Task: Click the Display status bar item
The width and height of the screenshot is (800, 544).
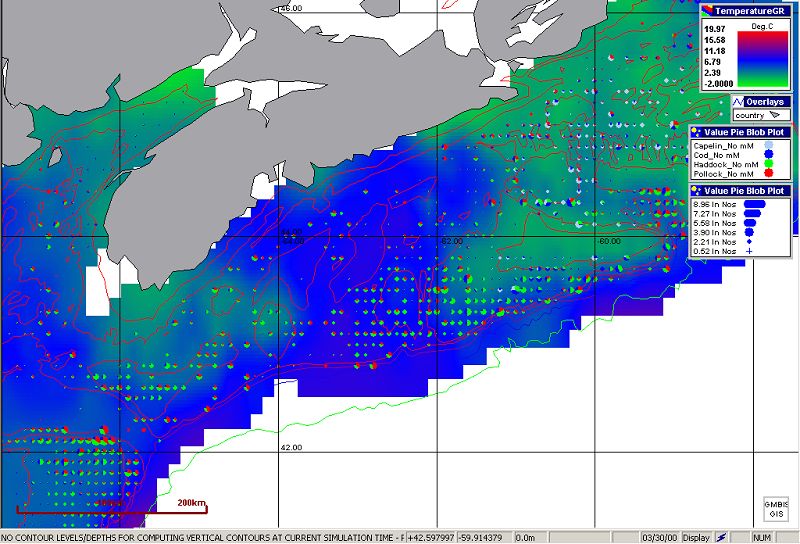Action: 696,537
